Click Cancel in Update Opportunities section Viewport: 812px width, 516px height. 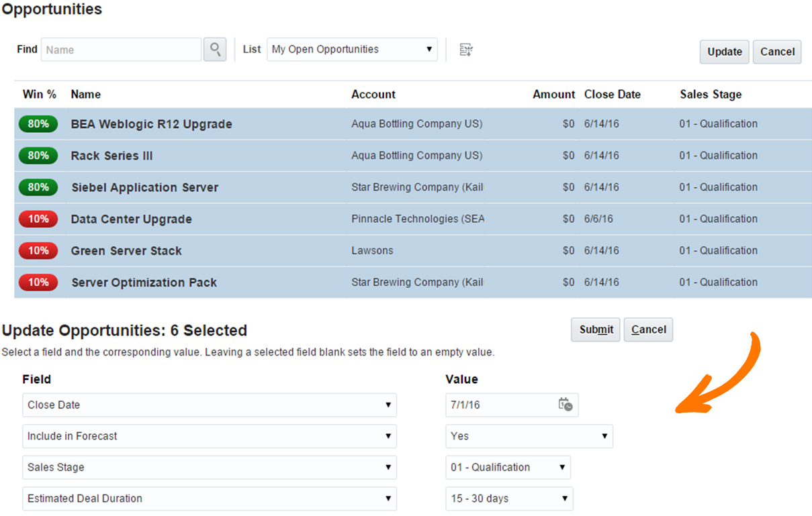pos(648,329)
